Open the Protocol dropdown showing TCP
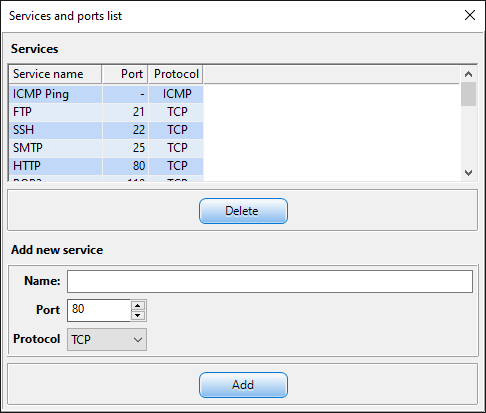Screen dimensions: 486x413 coord(107,339)
